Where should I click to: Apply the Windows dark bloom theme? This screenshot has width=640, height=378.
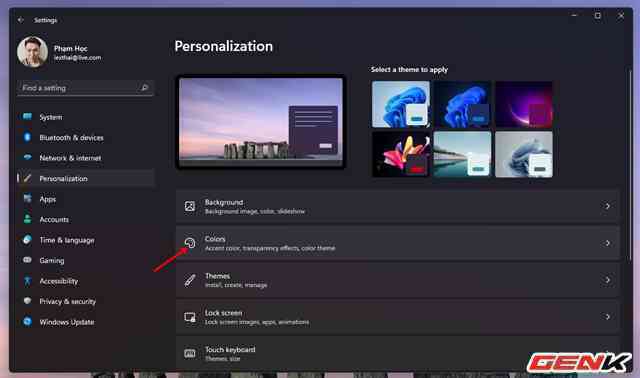tap(462, 104)
